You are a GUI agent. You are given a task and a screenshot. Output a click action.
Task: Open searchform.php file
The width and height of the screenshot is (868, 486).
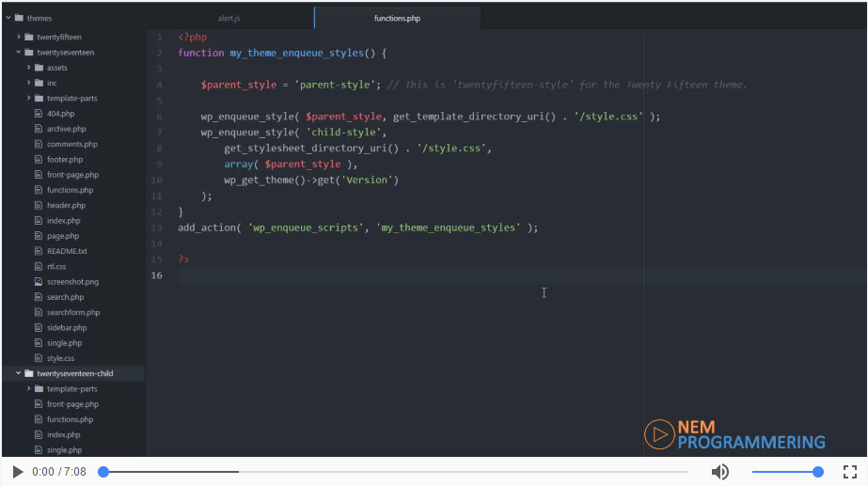pos(73,312)
